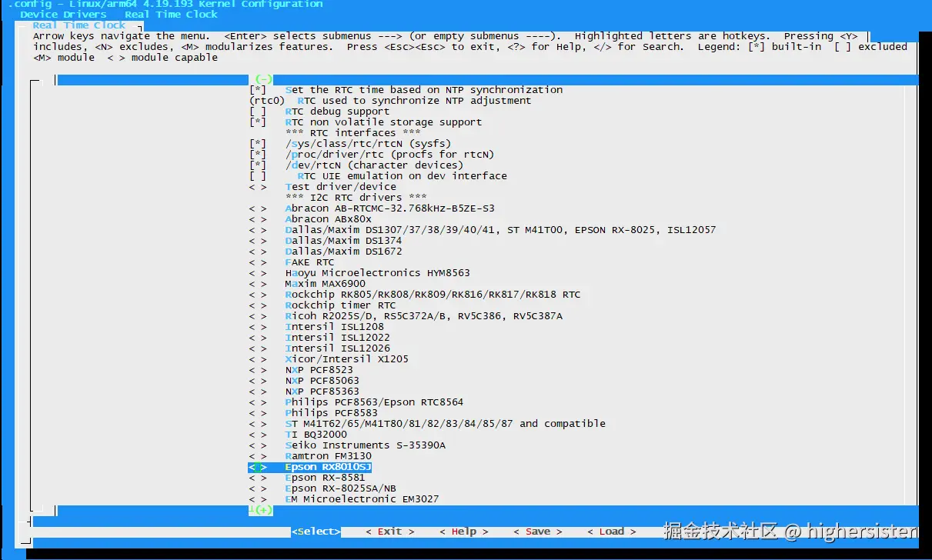
Task: Toggle 'Set the RTC time based on NTP' checkbox
Action: [x=258, y=90]
